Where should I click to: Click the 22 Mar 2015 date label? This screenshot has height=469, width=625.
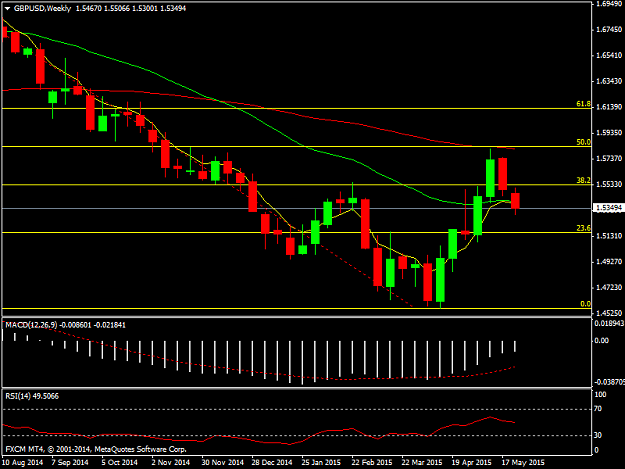pyautogui.click(x=422, y=462)
